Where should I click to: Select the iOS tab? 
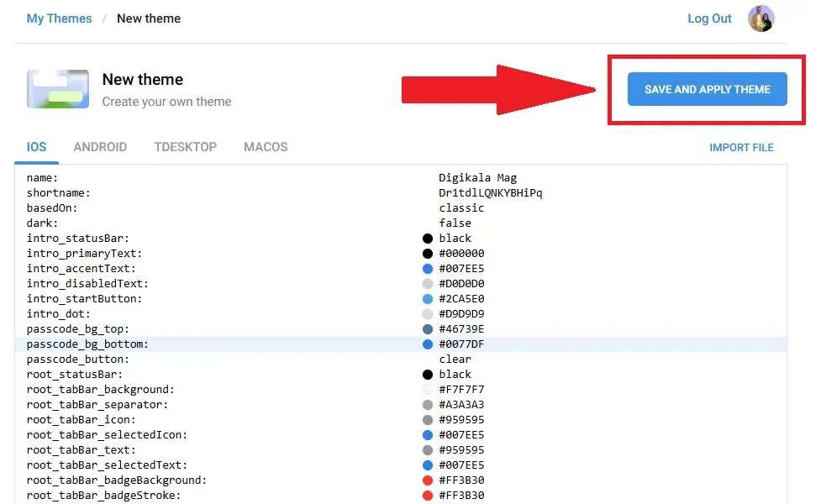(x=36, y=147)
